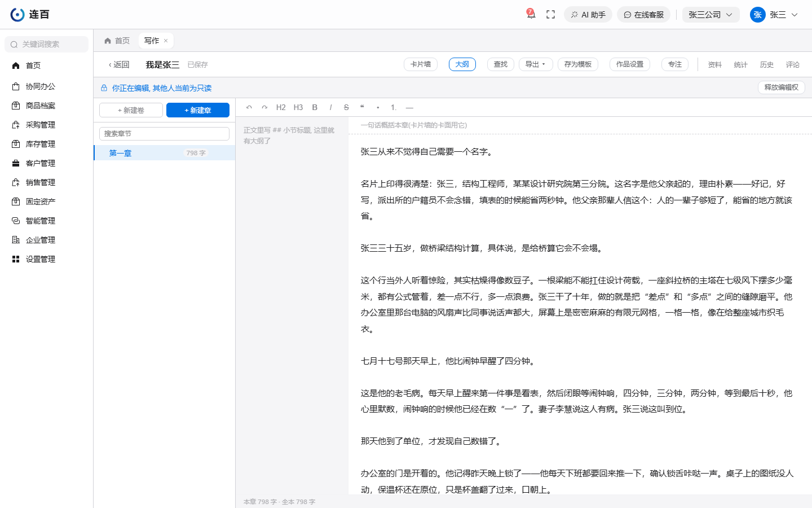812x508 pixels.
Task: Open 在线客服 online support
Action: [643, 15]
